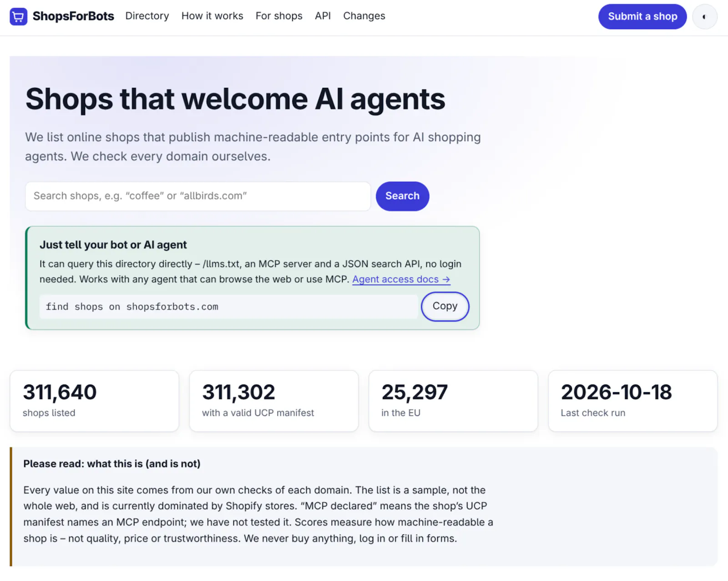Click the 311,302 valid UCP manifest card
This screenshot has width=728, height=581.
(x=273, y=401)
